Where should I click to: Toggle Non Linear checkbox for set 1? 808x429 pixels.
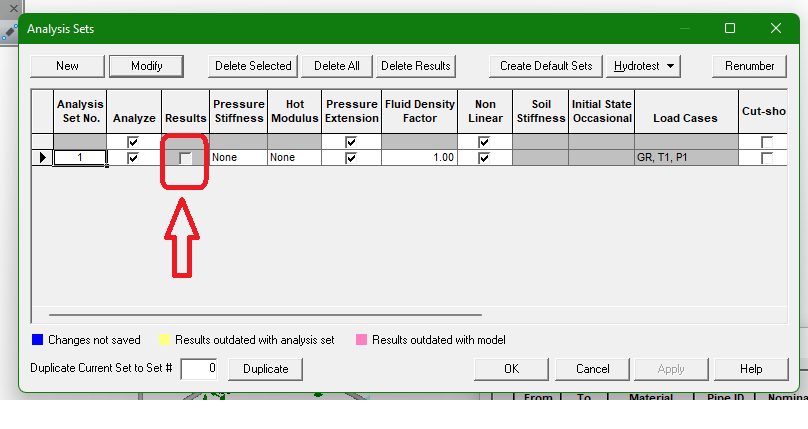point(484,158)
